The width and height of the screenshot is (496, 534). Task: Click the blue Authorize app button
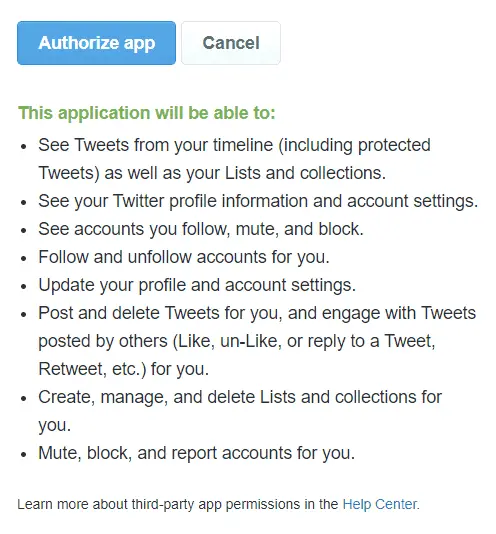(96, 43)
